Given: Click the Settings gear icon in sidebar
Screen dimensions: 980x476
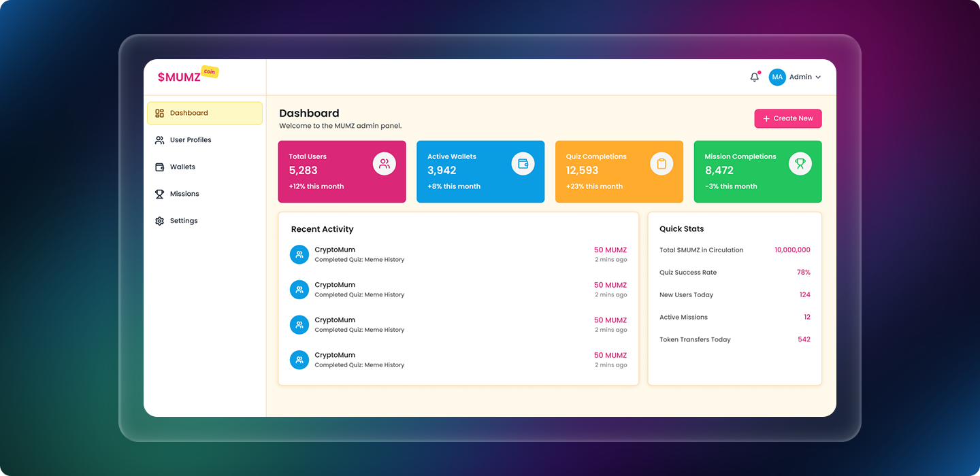Looking at the screenshot, I should click(160, 221).
